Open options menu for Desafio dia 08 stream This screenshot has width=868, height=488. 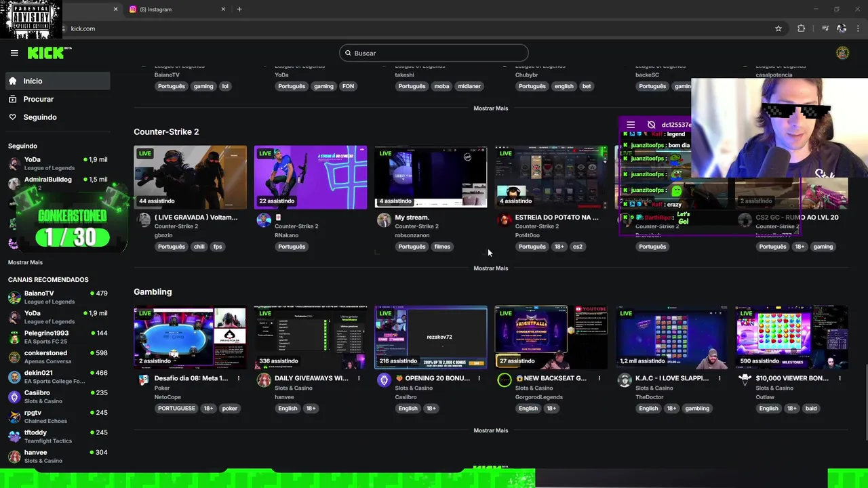(x=239, y=378)
